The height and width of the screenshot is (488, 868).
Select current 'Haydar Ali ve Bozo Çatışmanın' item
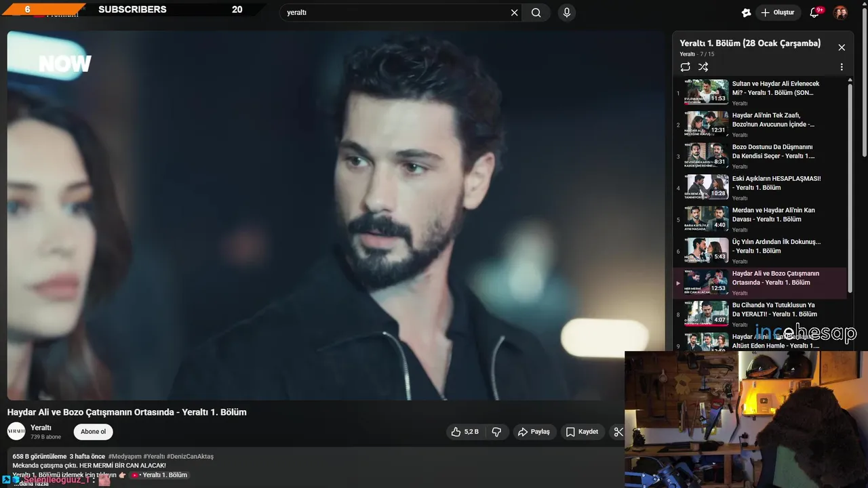(759, 283)
